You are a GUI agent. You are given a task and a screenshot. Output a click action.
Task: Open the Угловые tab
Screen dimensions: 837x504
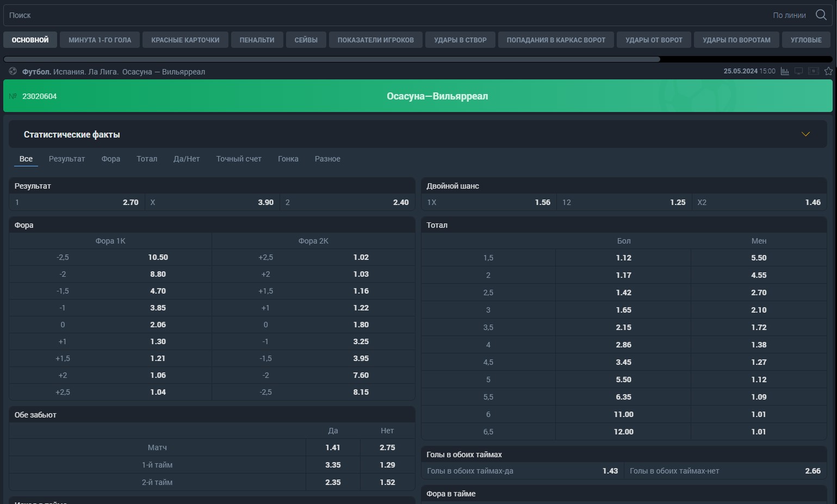(x=806, y=40)
